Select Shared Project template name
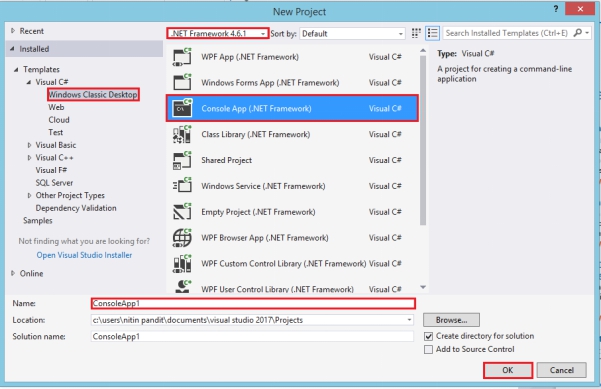Viewport: 601px width, 389px height. point(227,160)
